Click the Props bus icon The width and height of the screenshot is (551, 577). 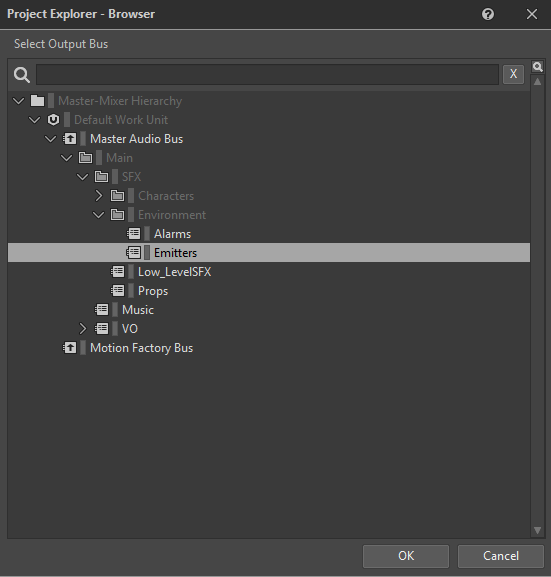point(117,291)
